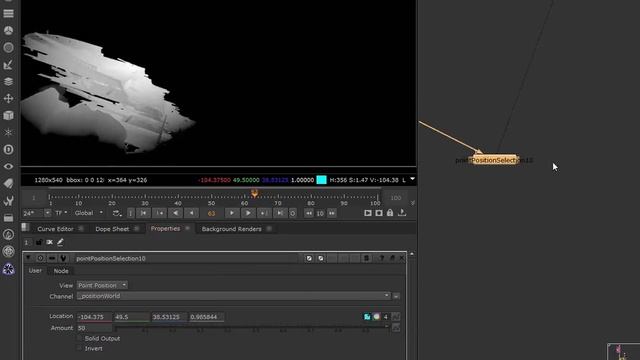Open the Draw nodes menu icon
The height and width of the screenshot is (360, 640).
(8, 31)
